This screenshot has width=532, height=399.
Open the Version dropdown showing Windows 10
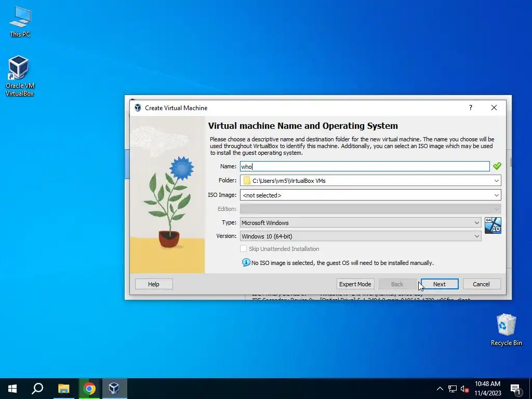(361, 236)
